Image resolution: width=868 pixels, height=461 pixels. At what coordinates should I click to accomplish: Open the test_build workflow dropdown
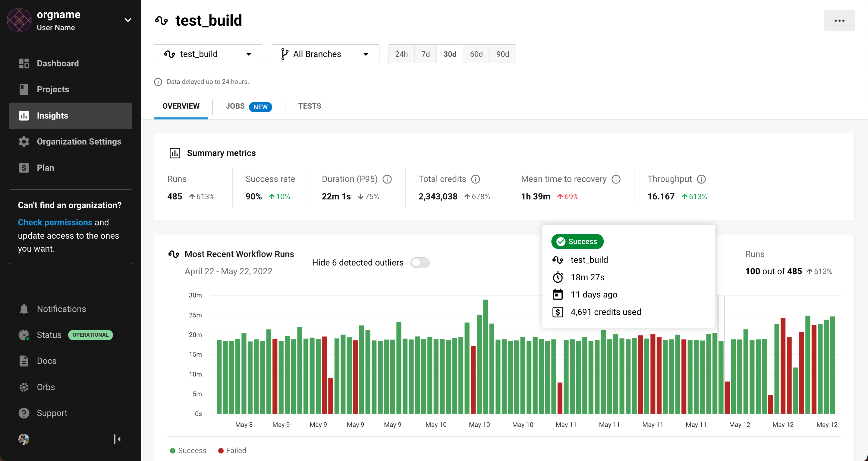tap(208, 54)
